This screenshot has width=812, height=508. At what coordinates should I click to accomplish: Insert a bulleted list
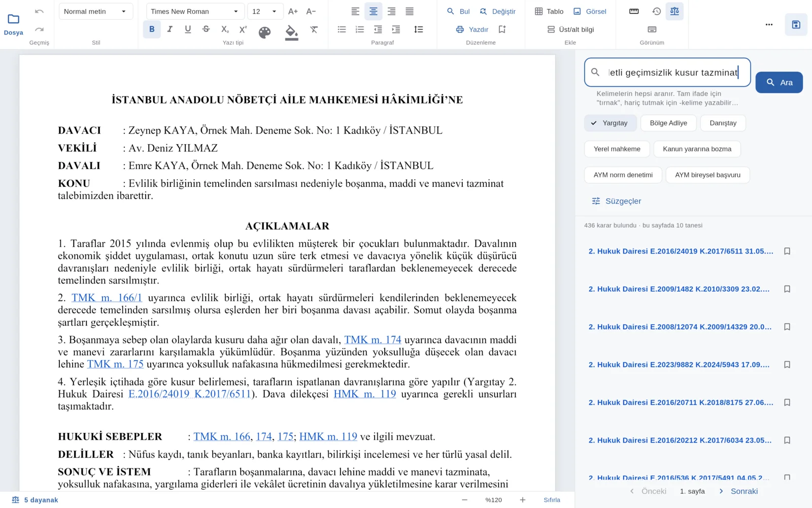tap(342, 29)
